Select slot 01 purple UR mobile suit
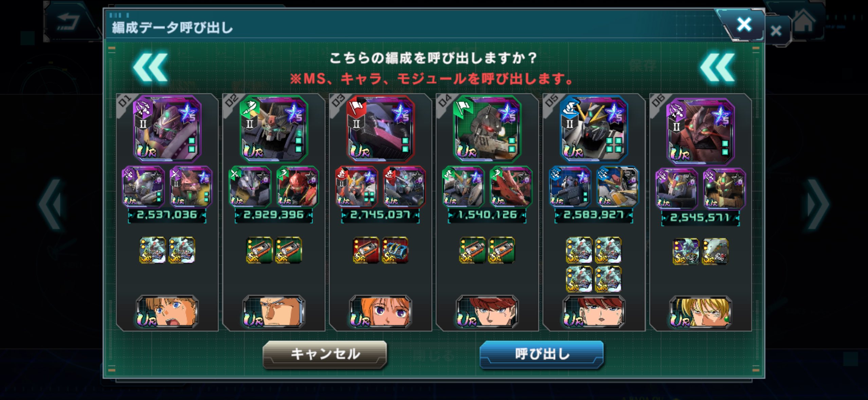This screenshot has height=400, width=868. [x=167, y=128]
